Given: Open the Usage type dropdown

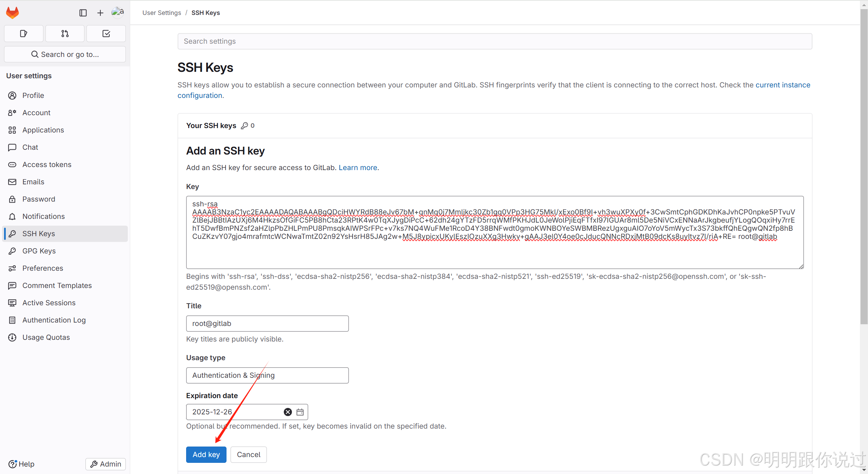Looking at the screenshot, I should click(x=267, y=375).
